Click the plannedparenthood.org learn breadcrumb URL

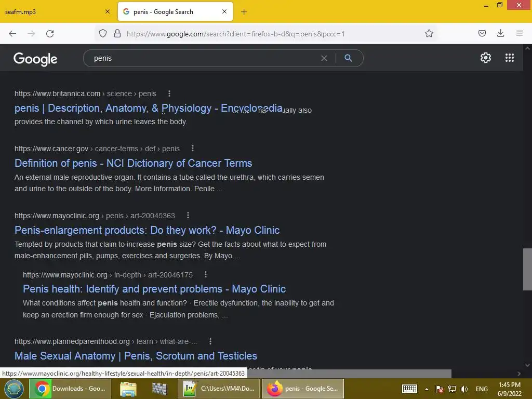click(106, 341)
